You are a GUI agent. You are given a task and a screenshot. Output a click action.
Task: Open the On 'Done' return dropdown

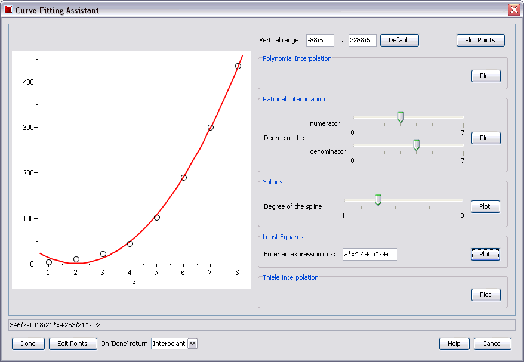coord(192,343)
